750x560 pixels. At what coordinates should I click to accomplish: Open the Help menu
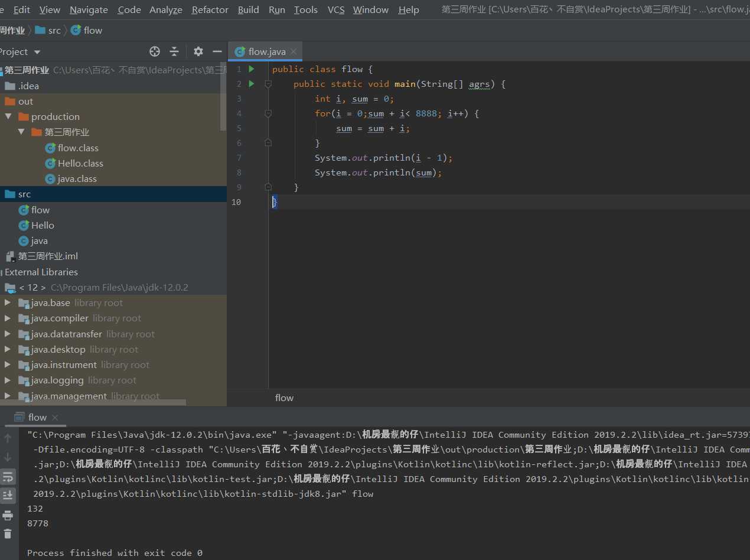click(x=409, y=9)
